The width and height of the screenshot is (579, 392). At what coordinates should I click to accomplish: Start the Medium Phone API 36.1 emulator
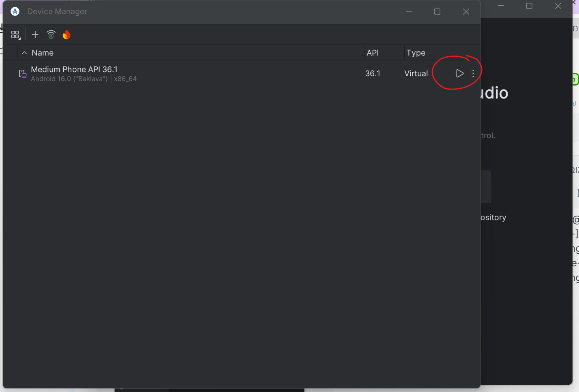coord(459,73)
